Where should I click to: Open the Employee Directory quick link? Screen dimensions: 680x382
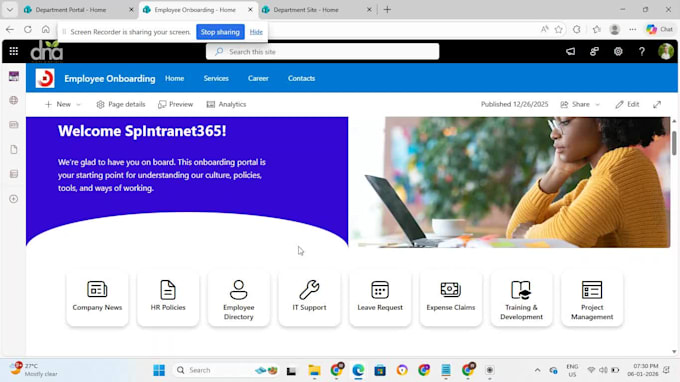239,299
